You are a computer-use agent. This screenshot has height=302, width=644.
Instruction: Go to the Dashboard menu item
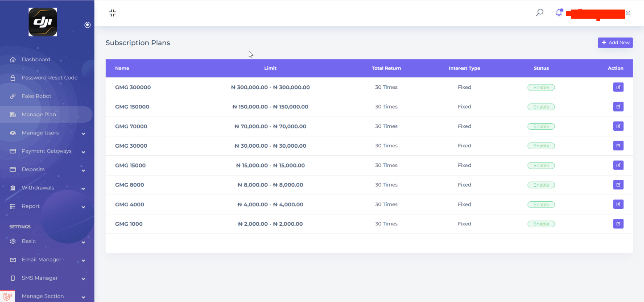pyautogui.click(x=36, y=59)
